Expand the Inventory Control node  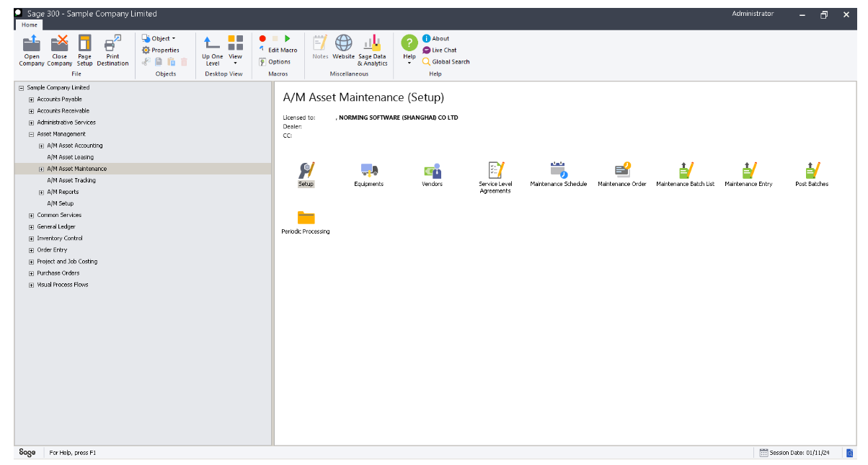pos(32,239)
